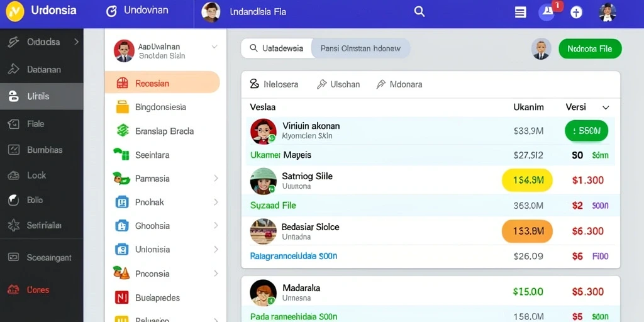Viewport: 644px width, 322px height.
Task: Switch to the Ulsohan tab
Action: [338, 84]
